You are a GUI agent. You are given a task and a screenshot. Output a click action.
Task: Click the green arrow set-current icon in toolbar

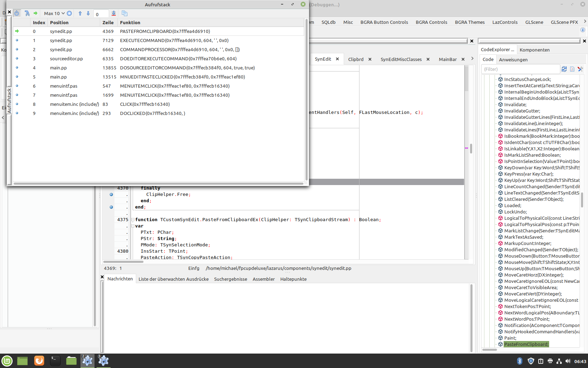35,13
